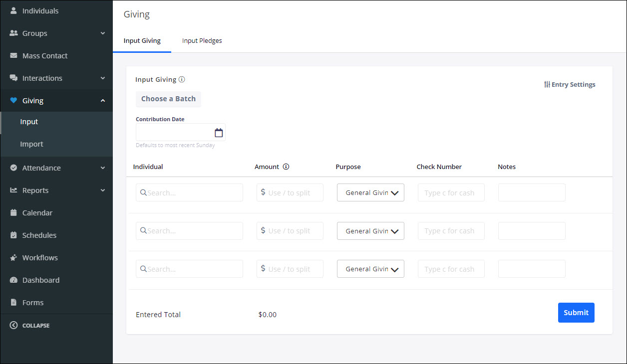Image resolution: width=627 pixels, height=364 pixels.
Task: Click the Choose a Batch button
Action: tap(168, 99)
